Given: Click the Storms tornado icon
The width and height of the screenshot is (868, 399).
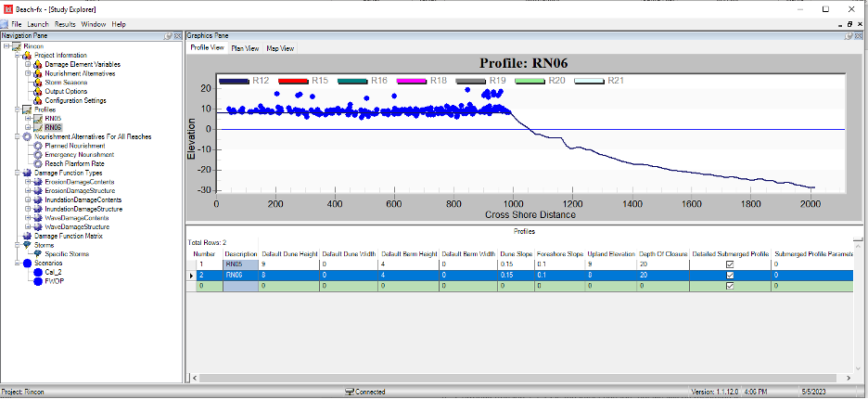Looking at the screenshot, I should (27, 245).
